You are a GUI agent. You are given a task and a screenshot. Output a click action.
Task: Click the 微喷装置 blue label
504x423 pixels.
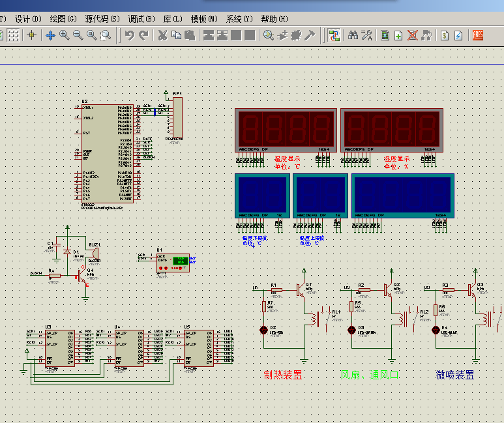pos(455,375)
